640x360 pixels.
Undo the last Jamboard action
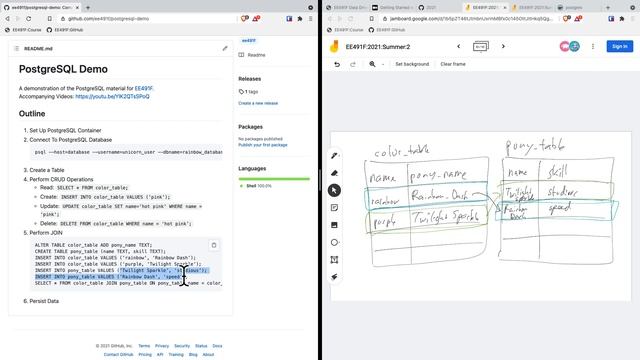[337, 64]
